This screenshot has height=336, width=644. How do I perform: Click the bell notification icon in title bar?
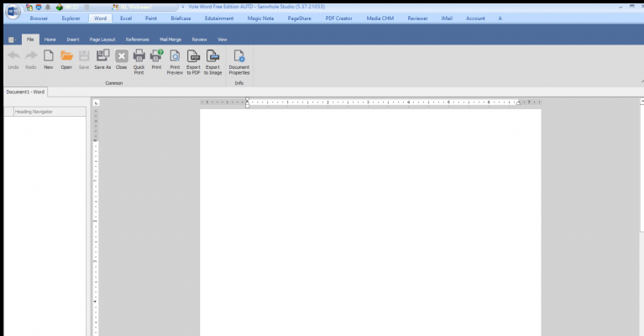click(x=48, y=7)
